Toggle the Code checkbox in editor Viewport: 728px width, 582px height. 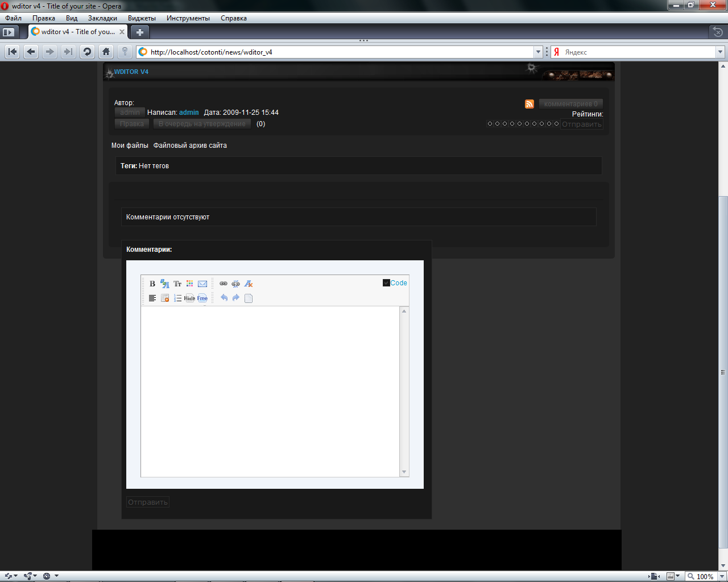pyautogui.click(x=386, y=283)
